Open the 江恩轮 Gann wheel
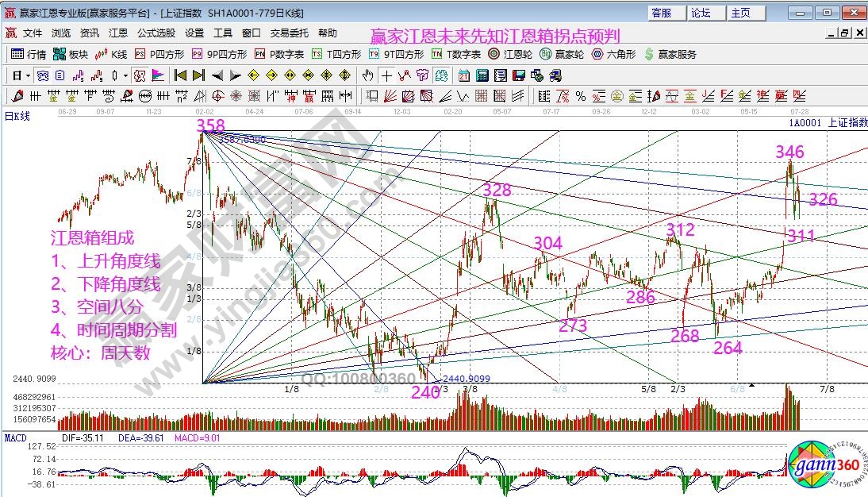868x497 pixels. click(x=510, y=54)
